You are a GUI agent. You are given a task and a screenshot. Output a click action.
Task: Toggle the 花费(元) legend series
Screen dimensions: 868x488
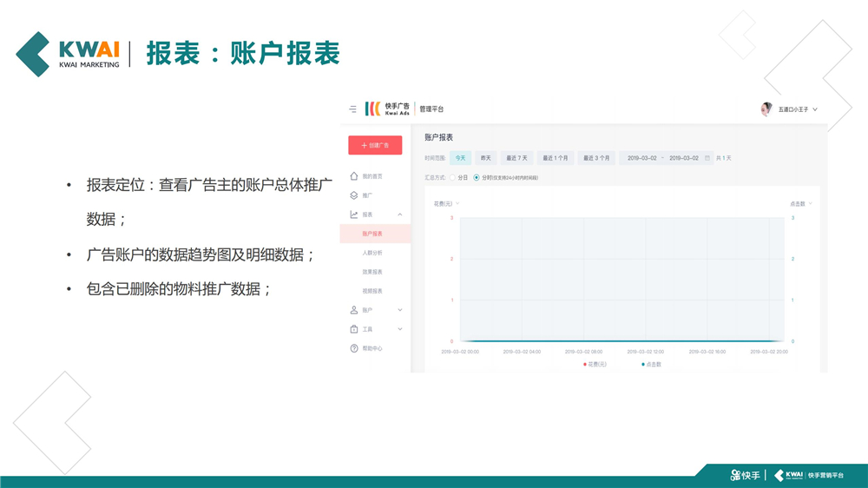[x=595, y=365]
